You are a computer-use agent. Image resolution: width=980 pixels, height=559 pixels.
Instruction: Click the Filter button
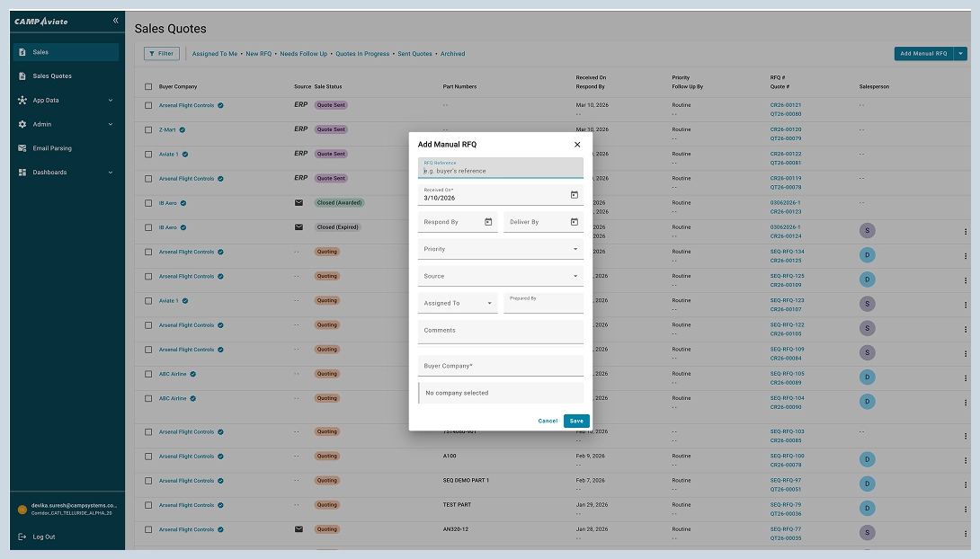(161, 54)
